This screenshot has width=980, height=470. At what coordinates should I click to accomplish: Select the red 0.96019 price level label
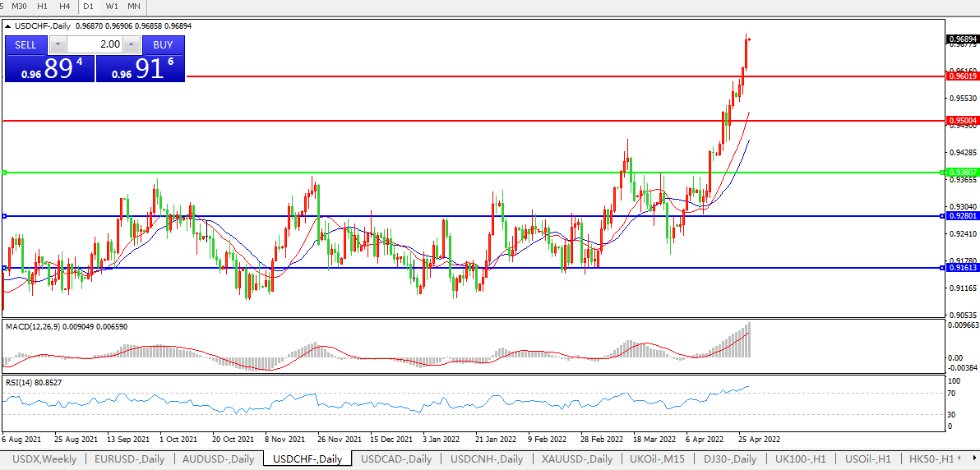tap(962, 76)
